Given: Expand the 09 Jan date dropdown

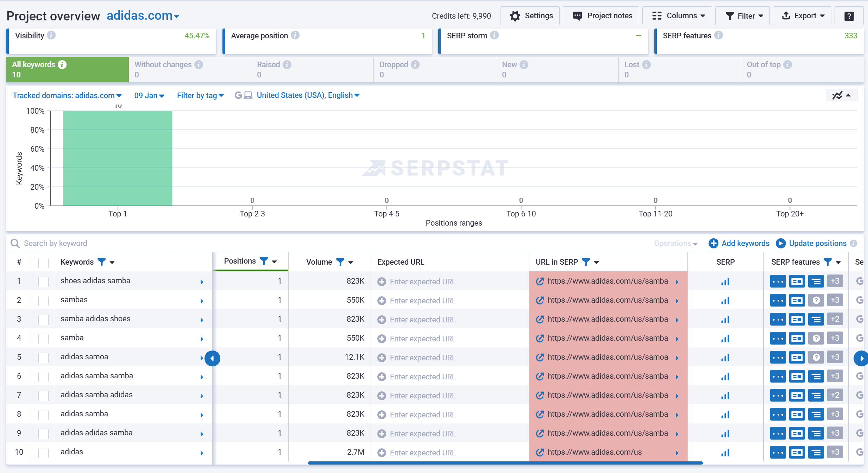Looking at the screenshot, I should click(149, 95).
